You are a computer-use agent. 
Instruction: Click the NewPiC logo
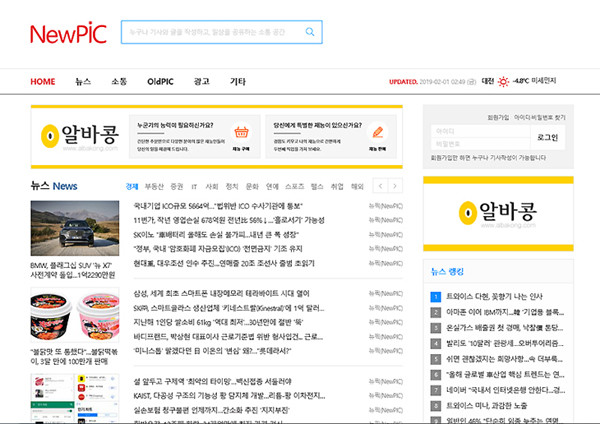click(68, 33)
